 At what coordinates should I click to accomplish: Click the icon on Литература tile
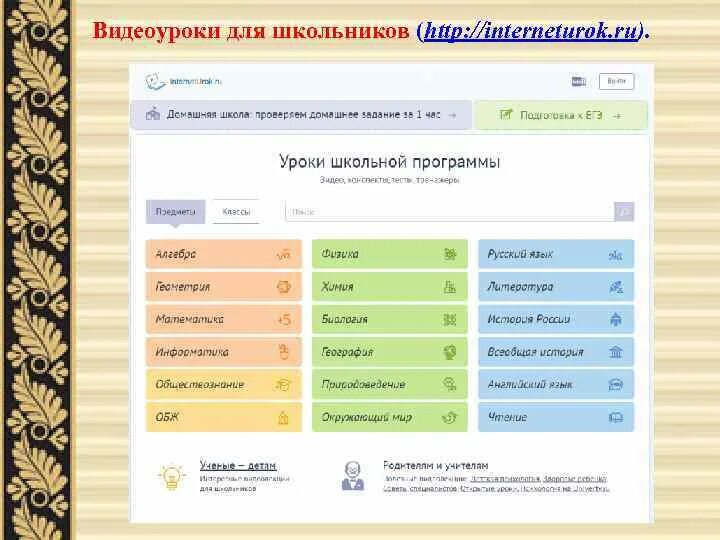click(616, 287)
